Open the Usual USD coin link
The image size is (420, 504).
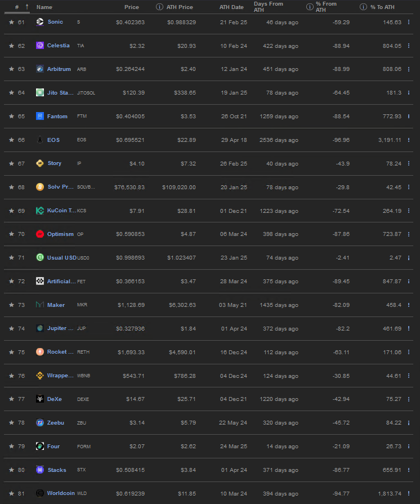pos(62,257)
